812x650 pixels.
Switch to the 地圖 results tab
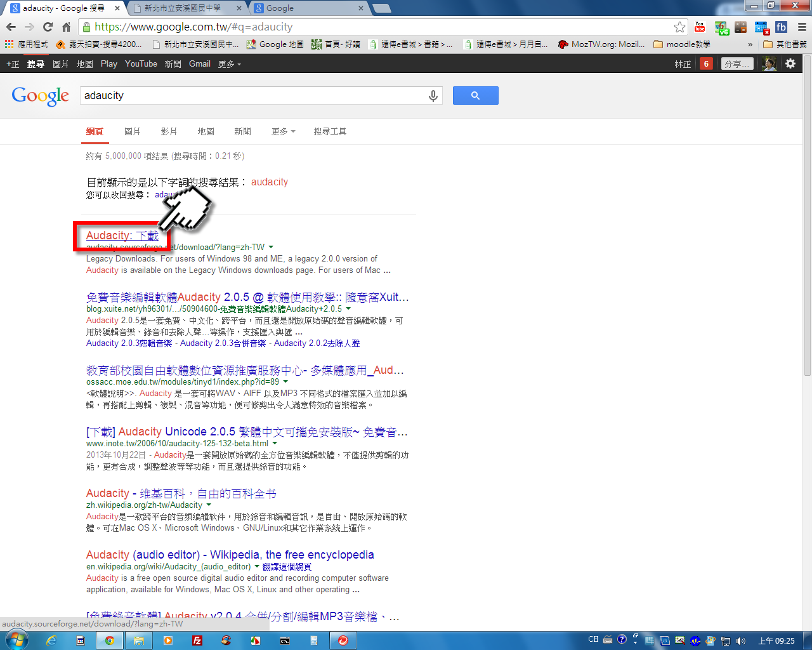(206, 131)
